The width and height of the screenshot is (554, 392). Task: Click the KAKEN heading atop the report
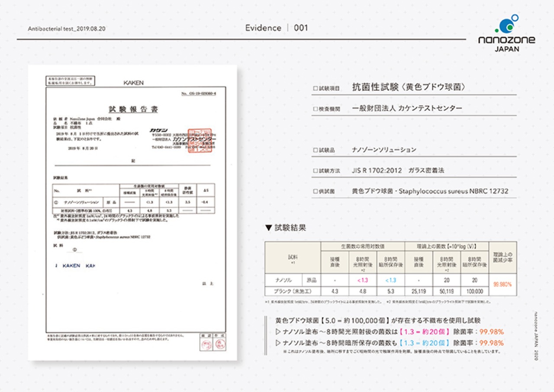coord(133,83)
